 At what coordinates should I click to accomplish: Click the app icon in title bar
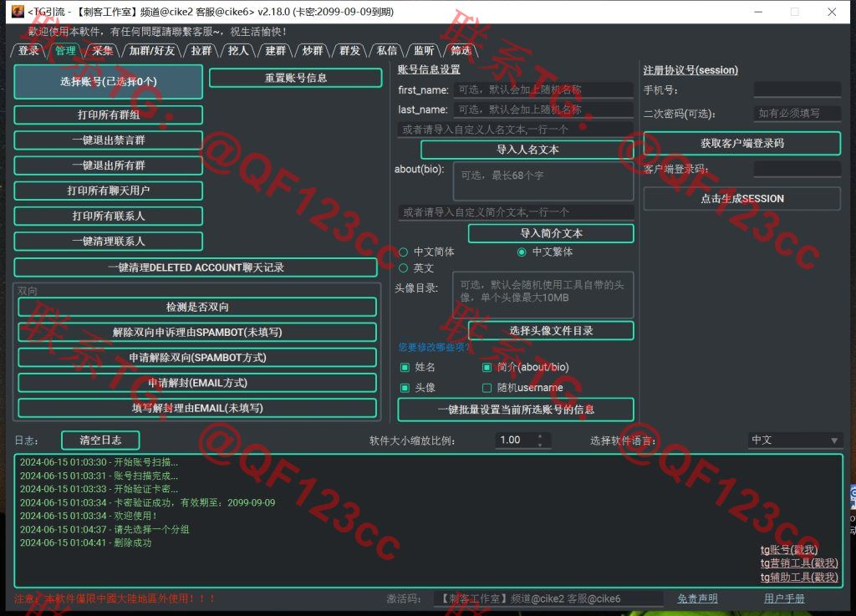tap(18, 12)
